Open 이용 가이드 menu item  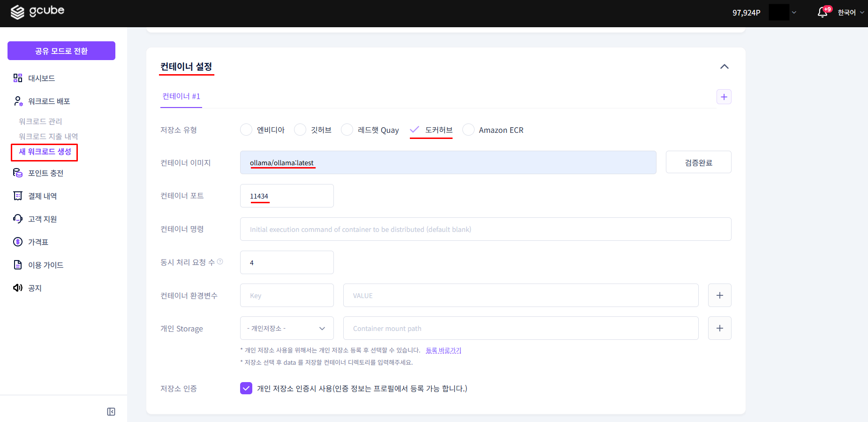(x=45, y=265)
